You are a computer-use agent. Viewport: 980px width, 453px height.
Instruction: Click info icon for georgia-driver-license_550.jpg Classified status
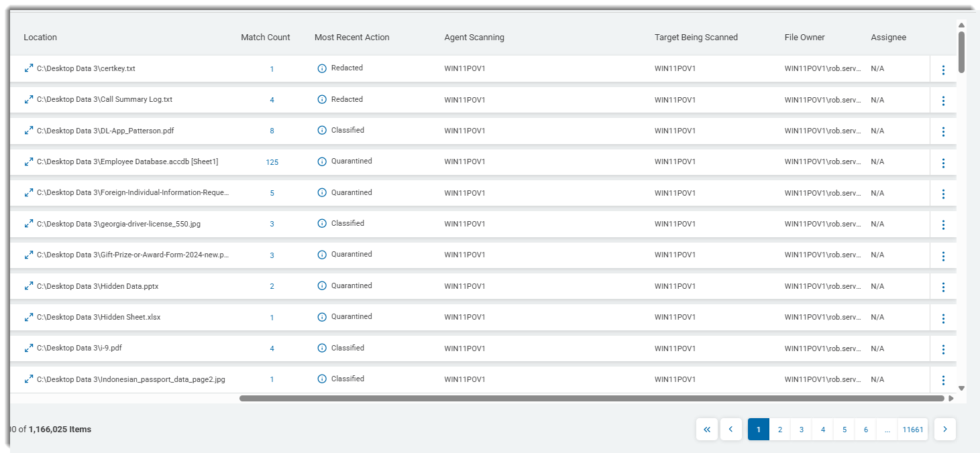322,224
